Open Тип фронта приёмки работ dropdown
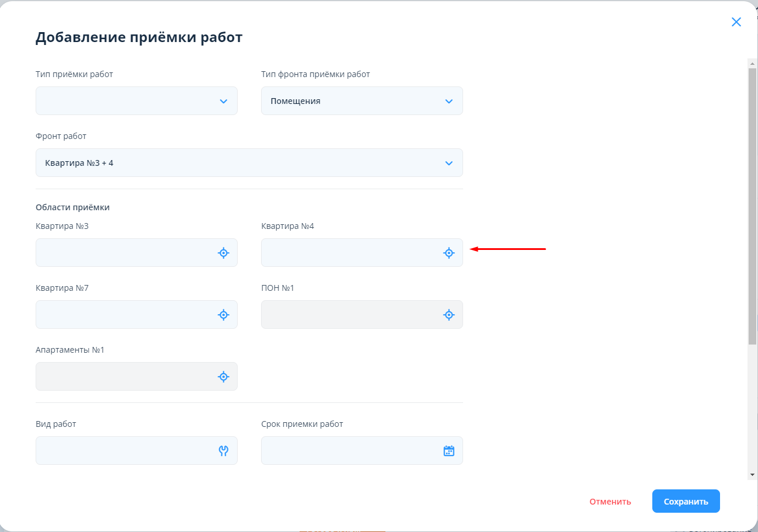The width and height of the screenshot is (758, 532). (x=448, y=101)
